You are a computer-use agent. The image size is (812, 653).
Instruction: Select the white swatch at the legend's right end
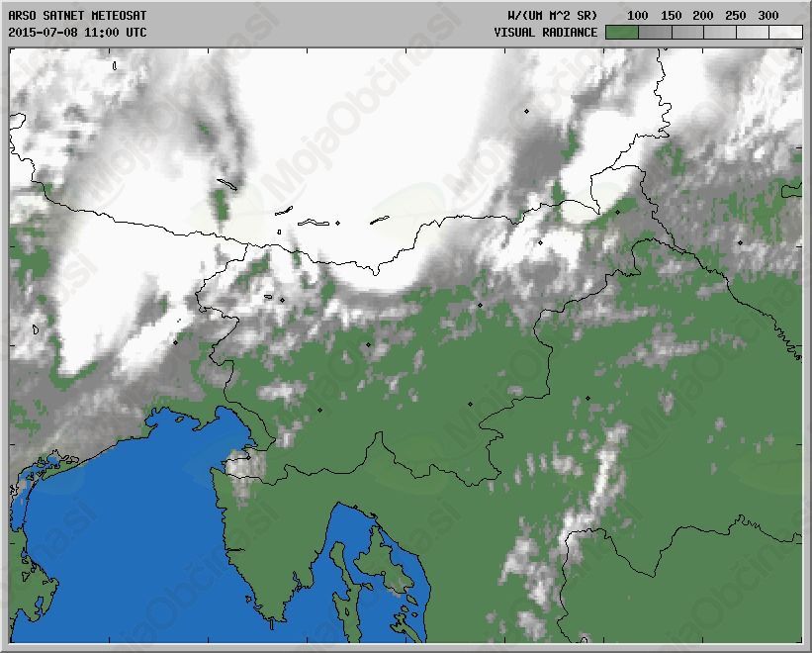(785, 33)
